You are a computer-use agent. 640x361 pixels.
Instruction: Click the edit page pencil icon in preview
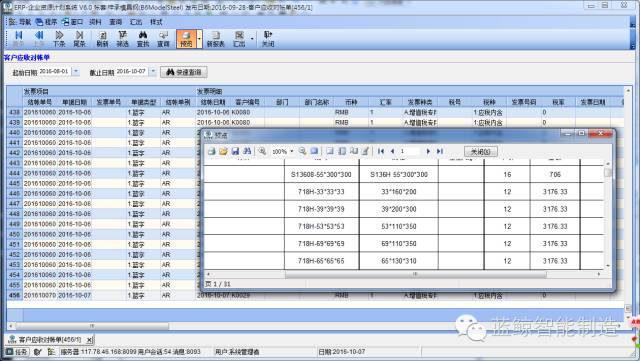tap(366, 151)
